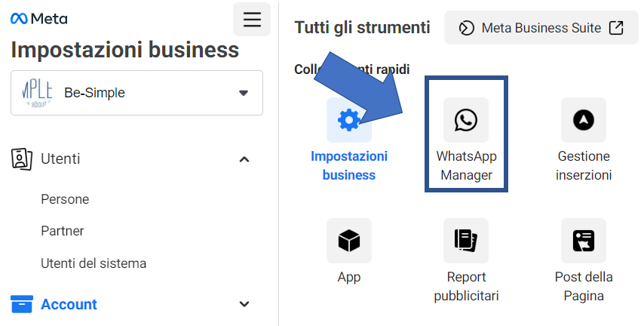Open Meta Business Suite button

coord(541,28)
